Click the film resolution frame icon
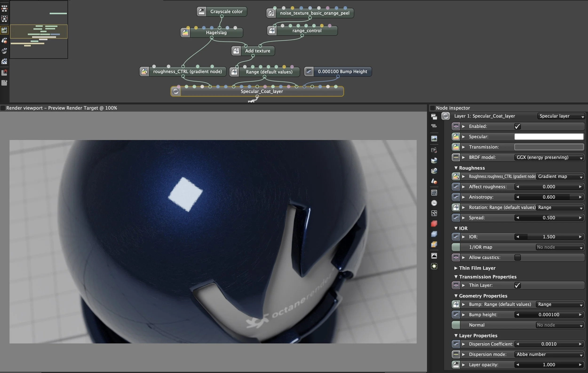This screenshot has height=373, width=588. click(x=434, y=193)
